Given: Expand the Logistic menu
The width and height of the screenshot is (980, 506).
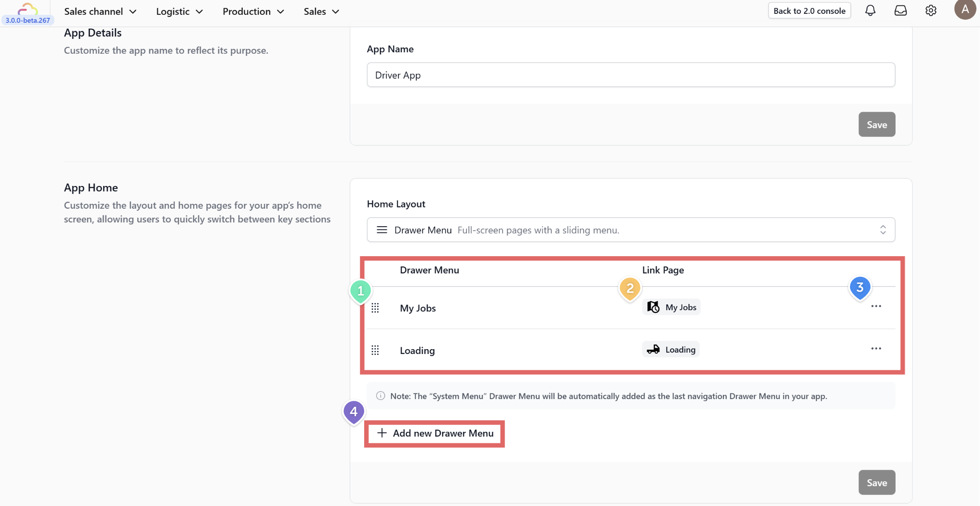Looking at the screenshot, I should 179,12.
